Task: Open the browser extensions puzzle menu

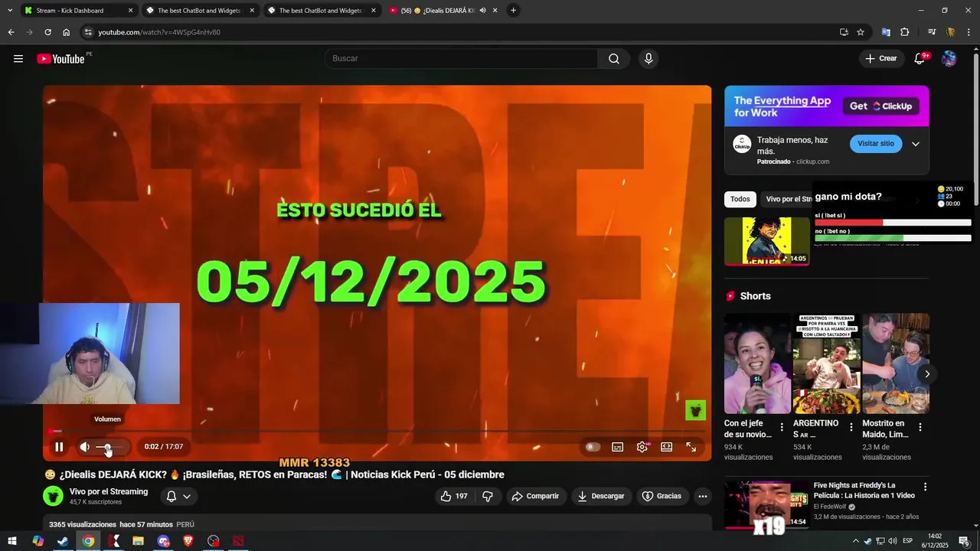Action: pos(905,32)
